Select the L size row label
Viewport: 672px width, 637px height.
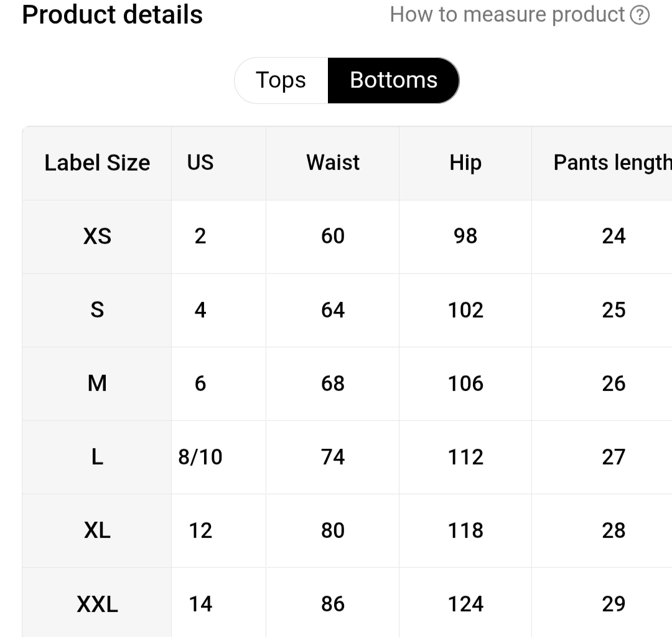tap(97, 457)
